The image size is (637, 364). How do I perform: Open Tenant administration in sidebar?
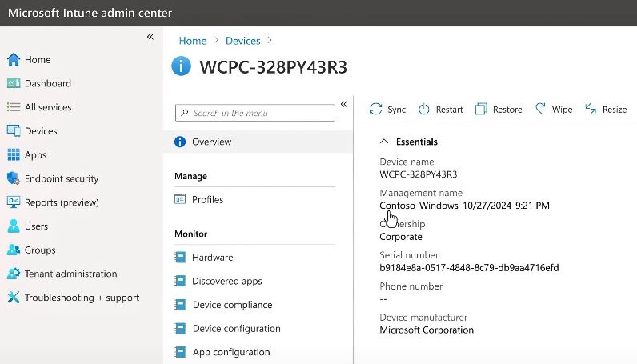pos(70,274)
